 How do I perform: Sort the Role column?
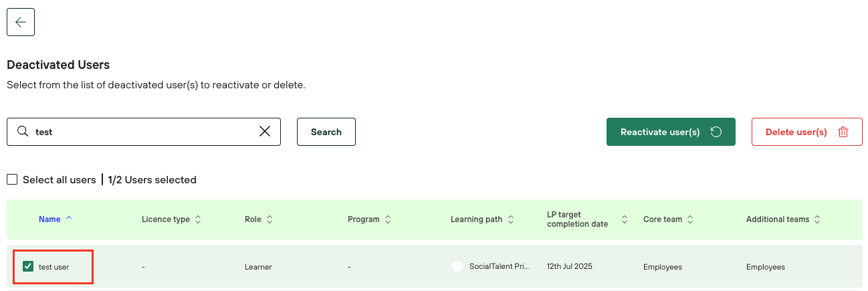pos(269,219)
